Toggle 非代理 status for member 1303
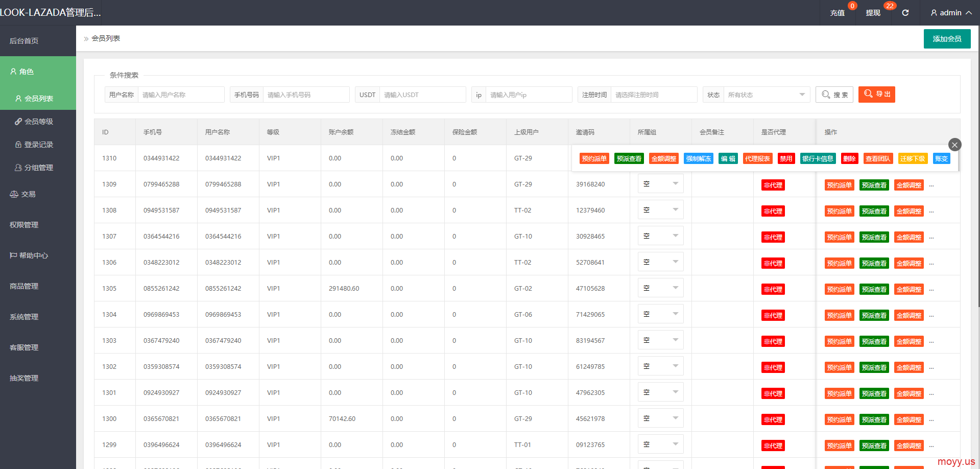This screenshot has height=469, width=980. click(773, 342)
